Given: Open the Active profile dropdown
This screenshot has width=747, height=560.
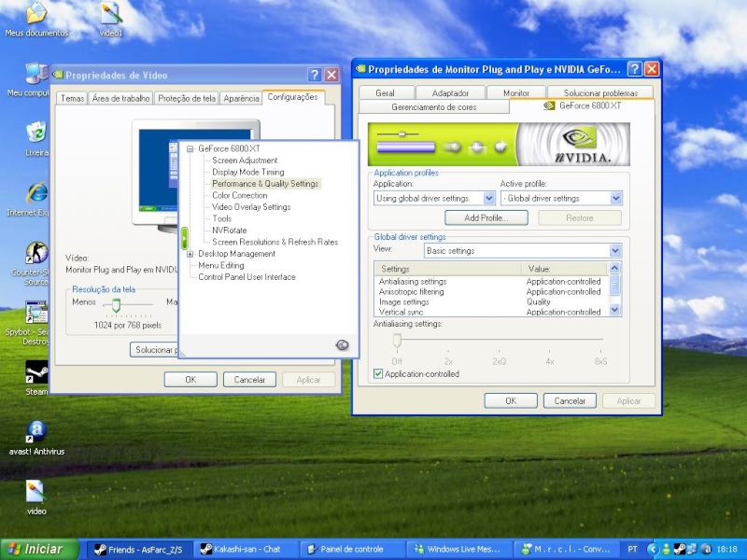Looking at the screenshot, I should coord(615,198).
